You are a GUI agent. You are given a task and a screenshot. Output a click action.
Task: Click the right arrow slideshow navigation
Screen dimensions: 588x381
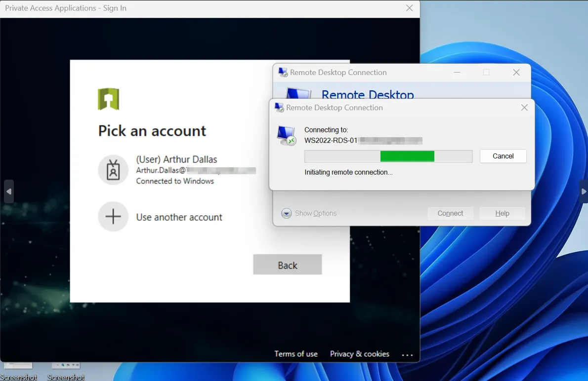pyautogui.click(x=584, y=191)
